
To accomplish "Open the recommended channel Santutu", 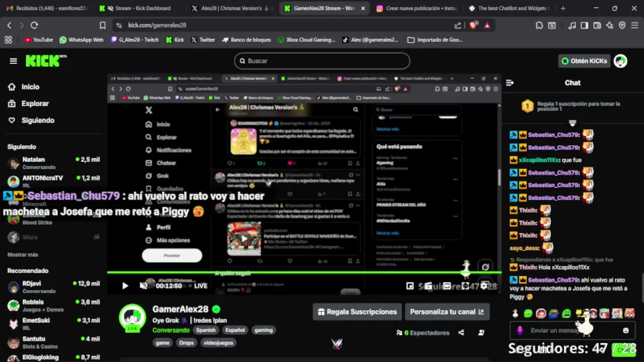I will coord(53,342).
